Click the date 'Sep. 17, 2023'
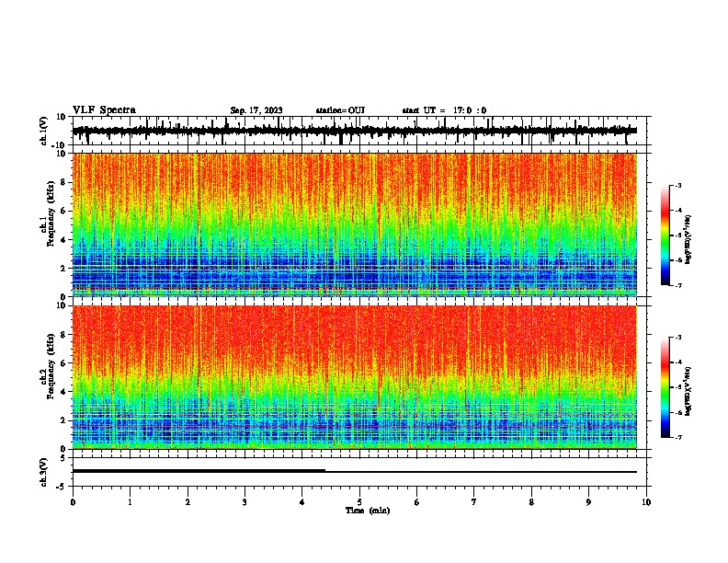Screen dimensions: 728x563 256,110
